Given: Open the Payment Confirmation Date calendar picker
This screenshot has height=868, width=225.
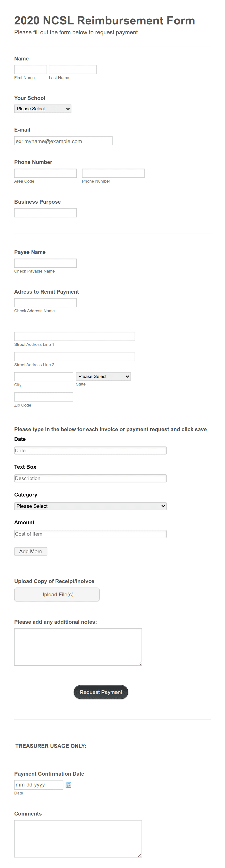Looking at the screenshot, I should coord(68,785).
